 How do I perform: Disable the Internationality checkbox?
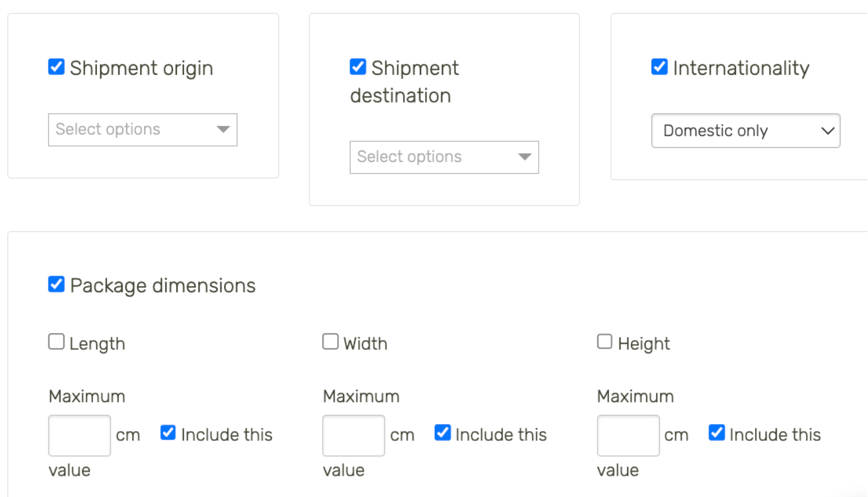[659, 67]
